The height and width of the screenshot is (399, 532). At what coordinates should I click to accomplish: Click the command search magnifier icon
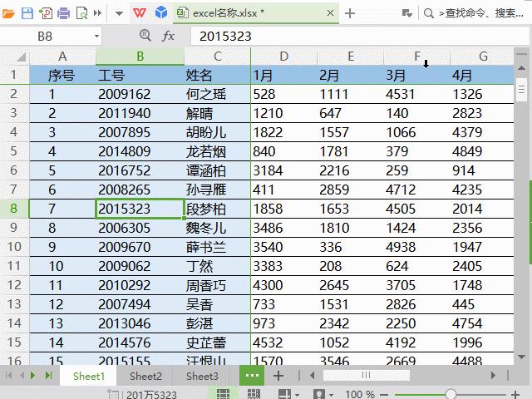pyautogui.click(x=429, y=13)
